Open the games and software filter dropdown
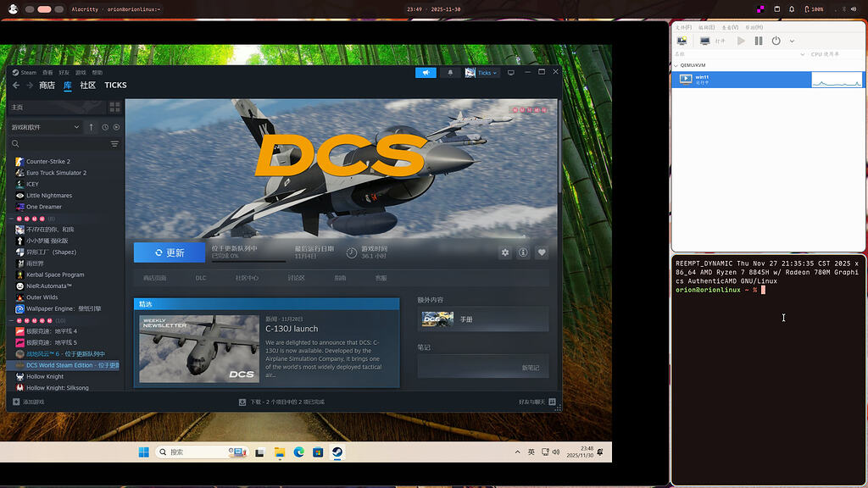 pos(46,127)
